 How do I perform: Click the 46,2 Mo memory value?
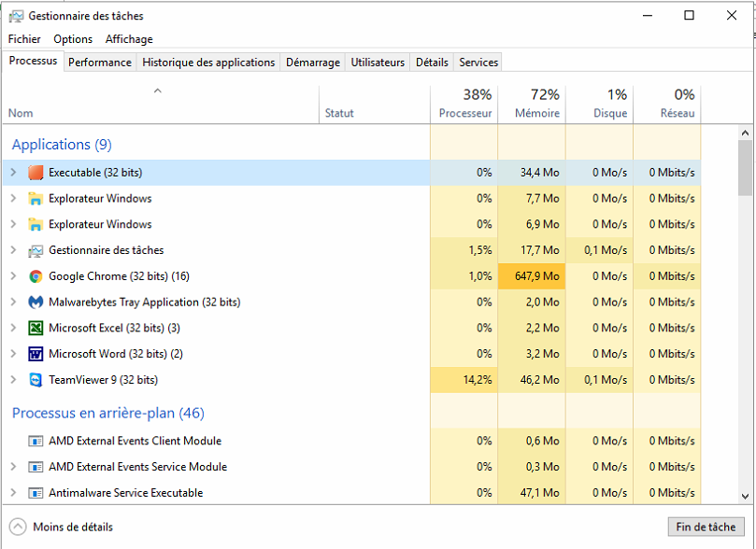pyautogui.click(x=539, y=380)
